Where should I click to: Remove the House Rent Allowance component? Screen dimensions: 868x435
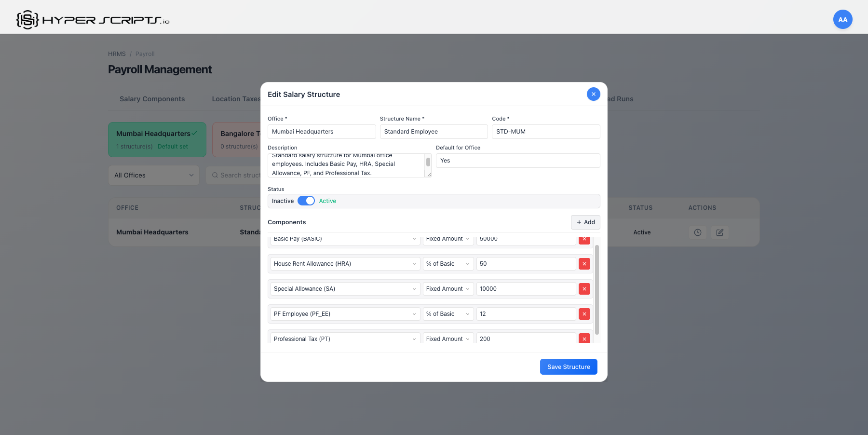coord(584,264)
